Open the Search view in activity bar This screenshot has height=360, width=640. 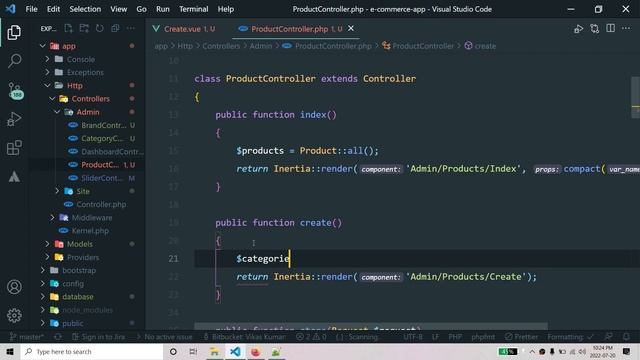click(x=14, y=61)
